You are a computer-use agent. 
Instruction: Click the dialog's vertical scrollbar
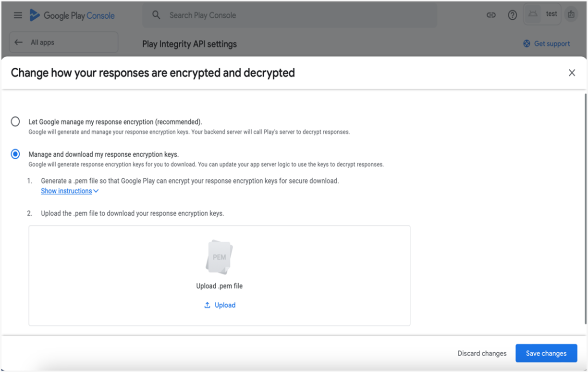pos(585,207)
